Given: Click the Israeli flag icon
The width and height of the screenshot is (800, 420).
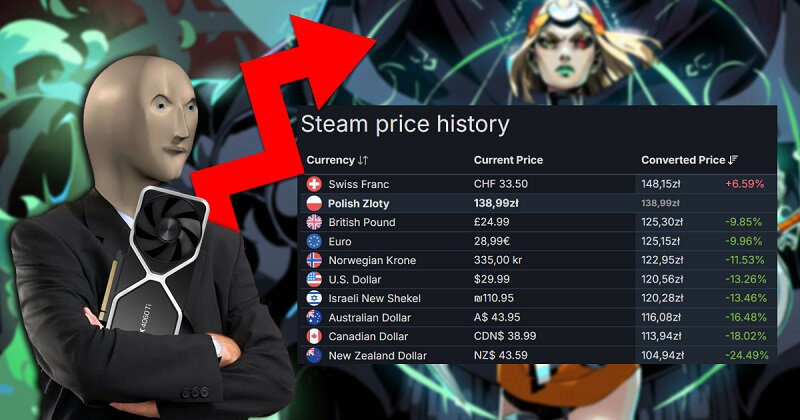Looking at the screenshot, I should (x=314, y=298).
